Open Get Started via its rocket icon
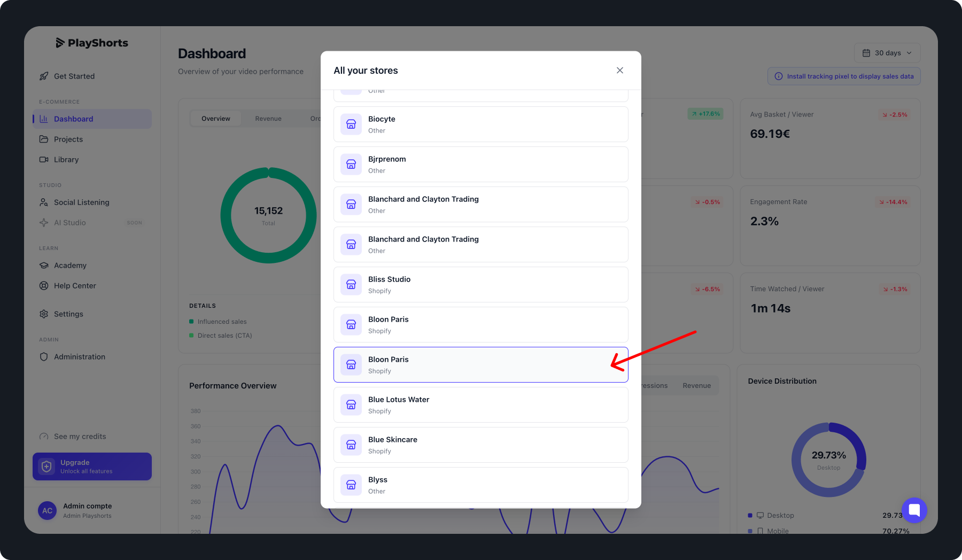The width and height of the screenshot is (962, 560). 44,76
